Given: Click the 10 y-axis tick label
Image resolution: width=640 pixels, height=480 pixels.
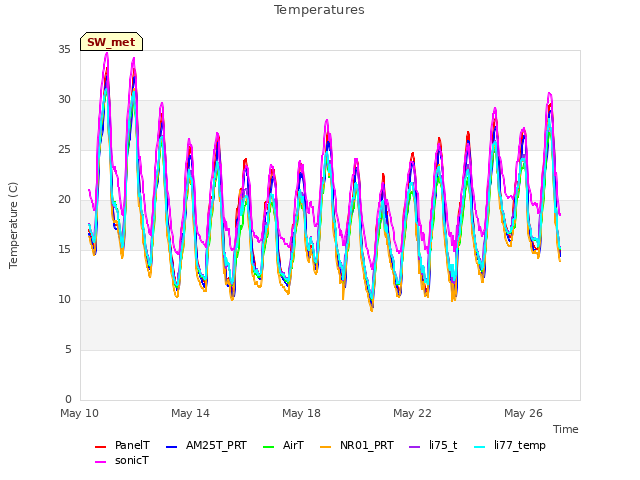Looking at the screenshot, I should point(64,300).
